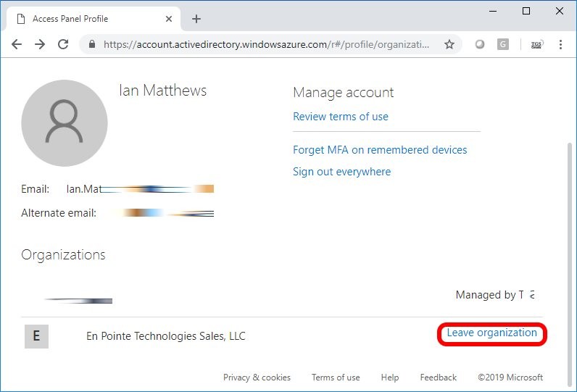Image resolution: width=577 pixels, height=392 pixels.
Task: Open a new tab with plus button
Action: click(196, 19)
